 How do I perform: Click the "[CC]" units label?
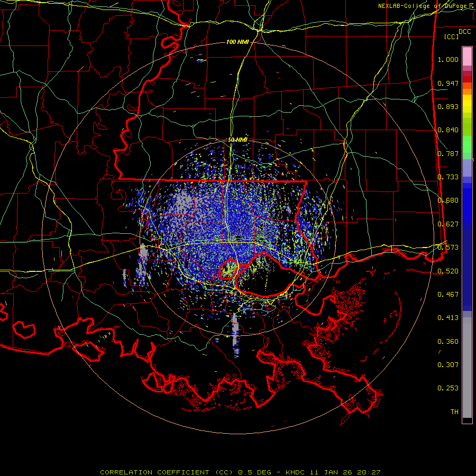pos(452,36)
